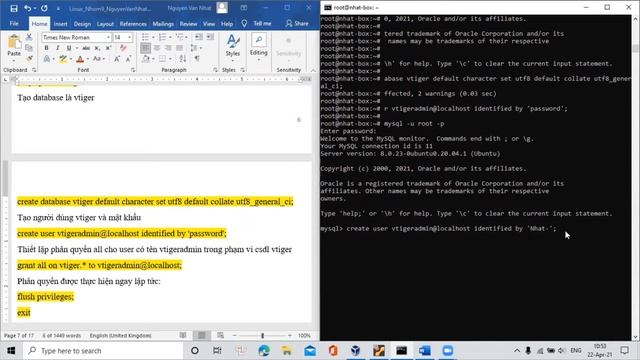This screenshot has width=640, height=360.
Task: Open borders dropdown arrow
Action: click(x=171, y=59)
